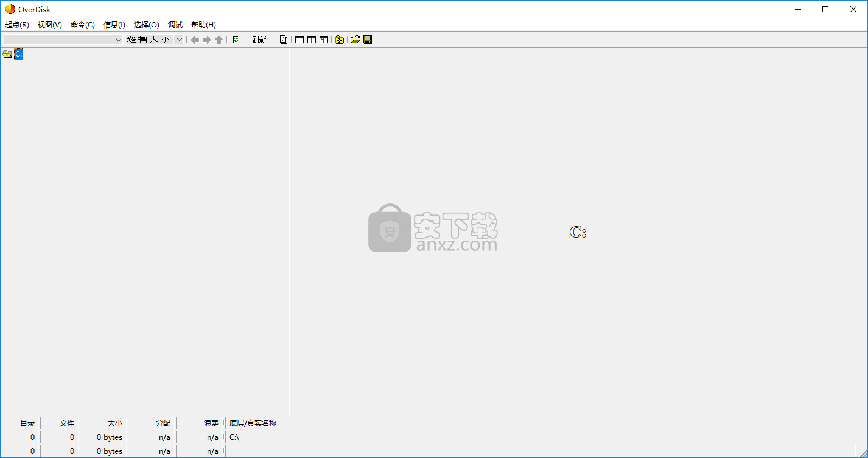Click the 大小 column header

pos(103,423)
